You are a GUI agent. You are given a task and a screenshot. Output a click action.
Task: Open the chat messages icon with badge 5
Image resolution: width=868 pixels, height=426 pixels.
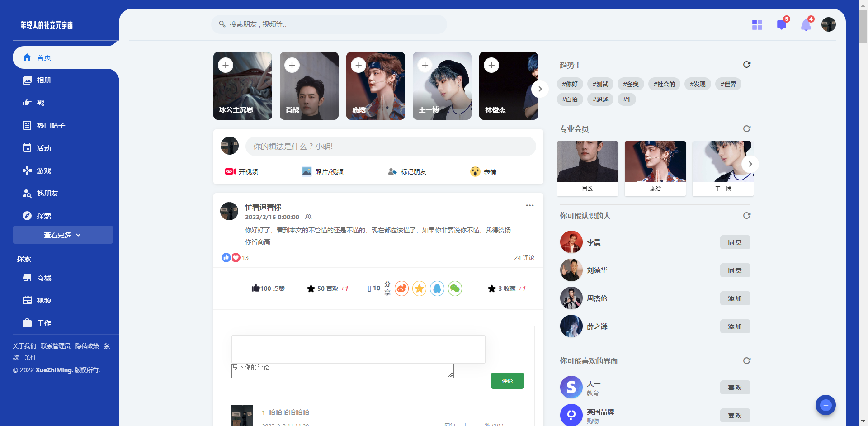[x=782, y=24]
